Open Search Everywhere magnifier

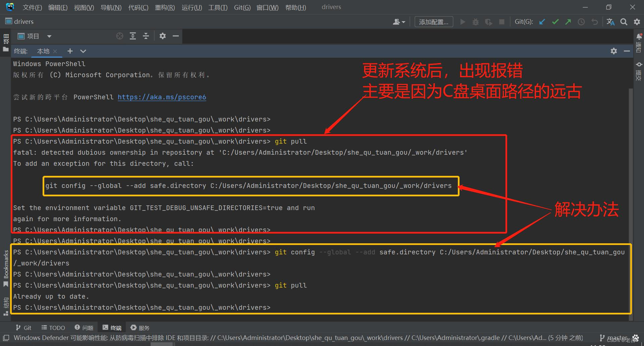[x=624, y=22]
